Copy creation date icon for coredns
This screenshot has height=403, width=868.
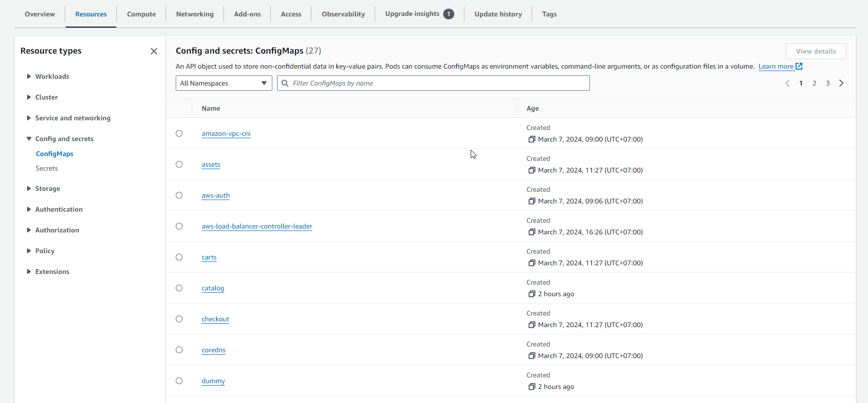pos(532,356)
